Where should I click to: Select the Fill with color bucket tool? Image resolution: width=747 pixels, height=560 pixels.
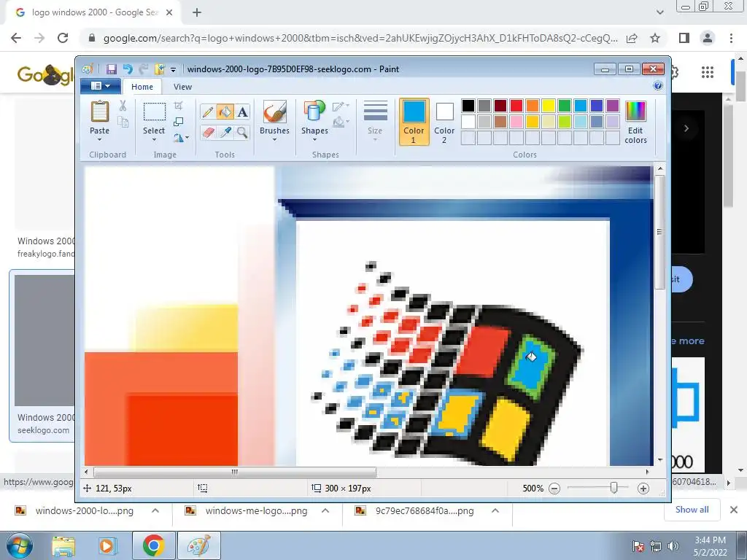pos(225,112)
